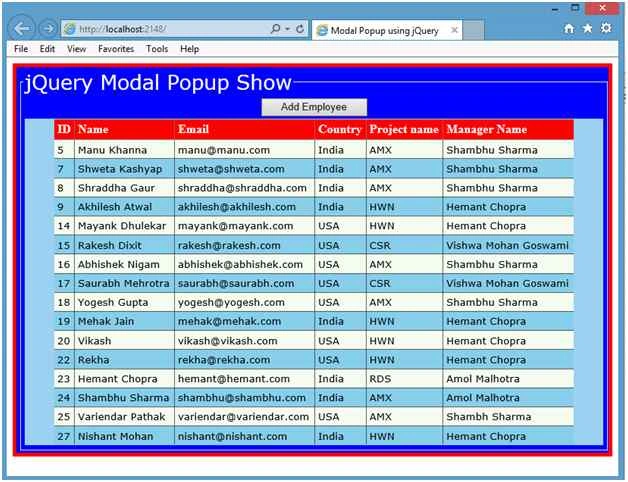The width and height of the screenshot is (628, 482).
Task: Click yogesh@yogesh.com email cell
Action: [x=244, y=303]
